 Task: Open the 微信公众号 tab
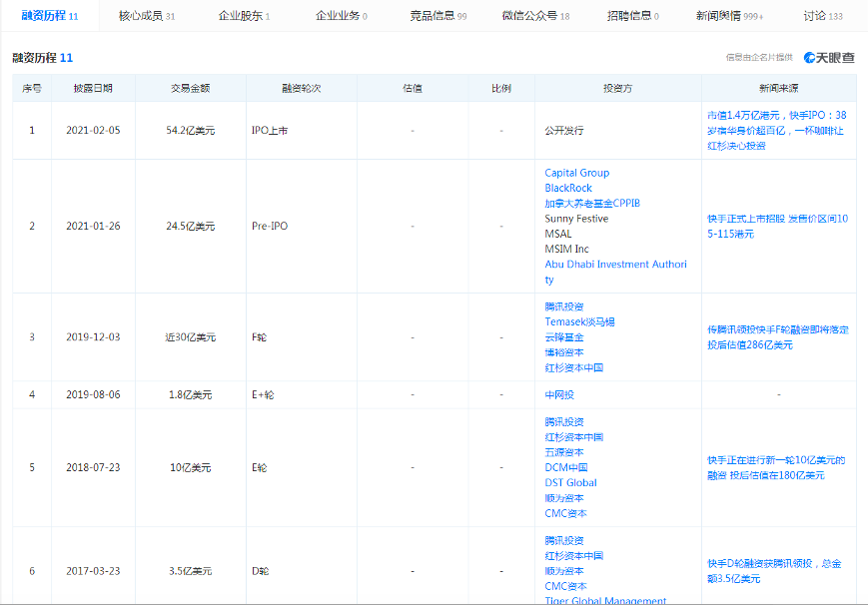point(529,16)
